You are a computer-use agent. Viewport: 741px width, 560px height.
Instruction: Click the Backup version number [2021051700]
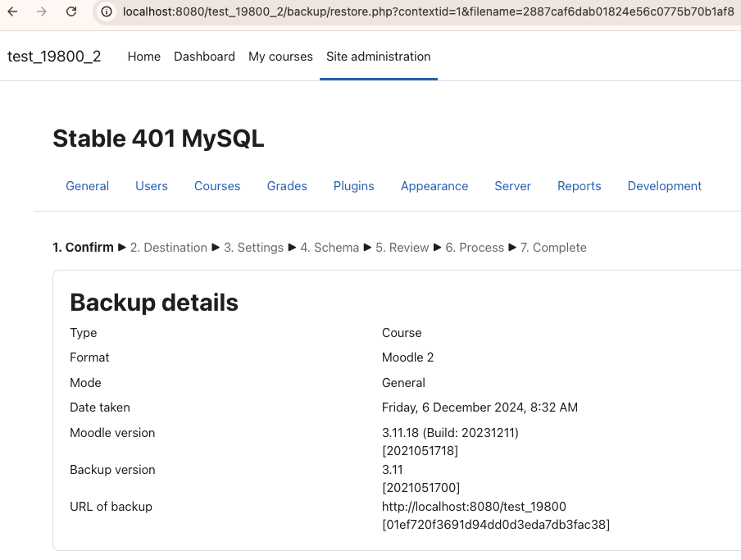[421, 488]
